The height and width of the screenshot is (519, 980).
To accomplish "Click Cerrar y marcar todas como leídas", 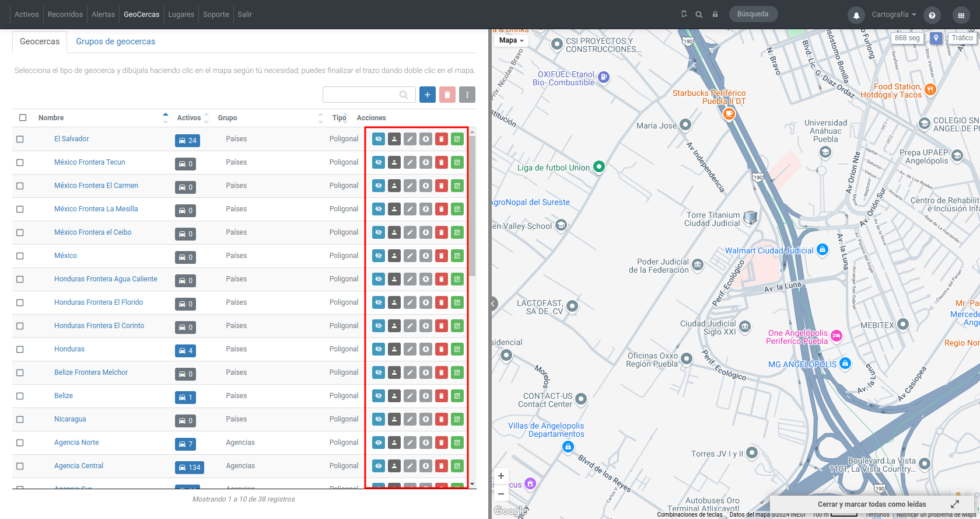I will tap(871, 504).
